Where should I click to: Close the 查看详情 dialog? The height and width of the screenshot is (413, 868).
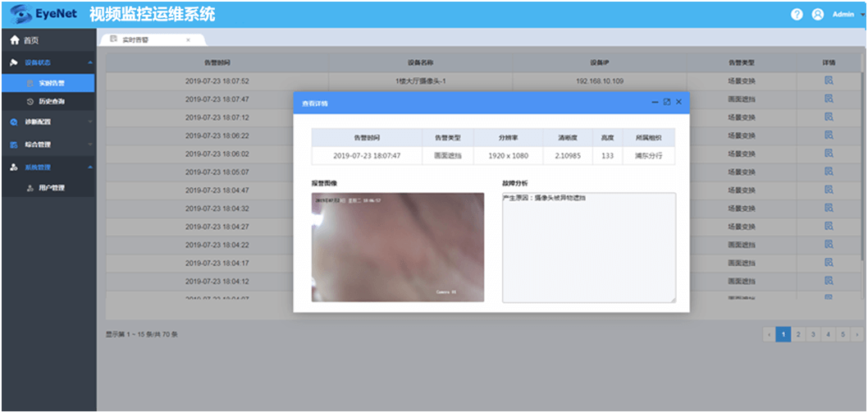pyautogui.click(x=678, y=102)
